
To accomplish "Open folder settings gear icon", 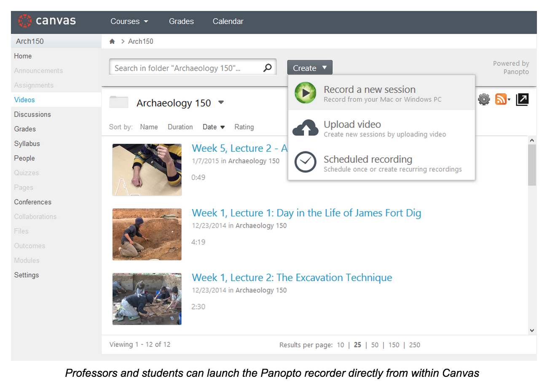I will (484, 99).
